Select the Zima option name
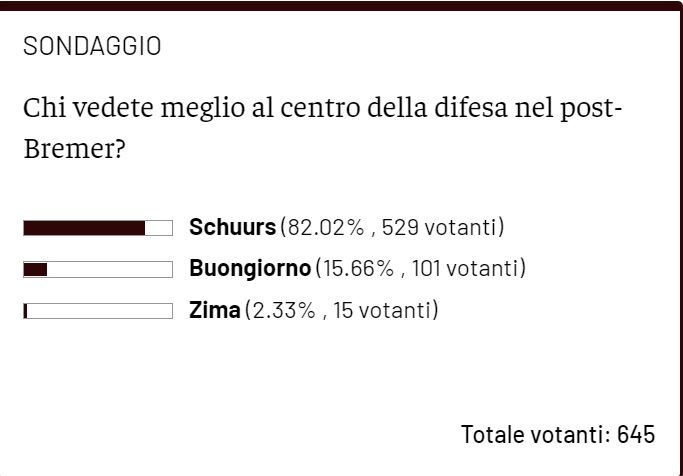 tap(214, 310)
